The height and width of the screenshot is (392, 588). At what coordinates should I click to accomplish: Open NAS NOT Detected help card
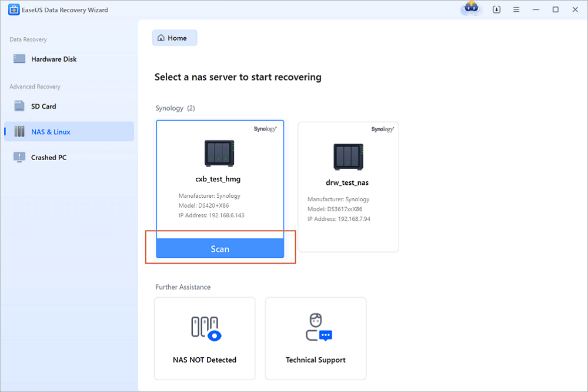point(205,338)
